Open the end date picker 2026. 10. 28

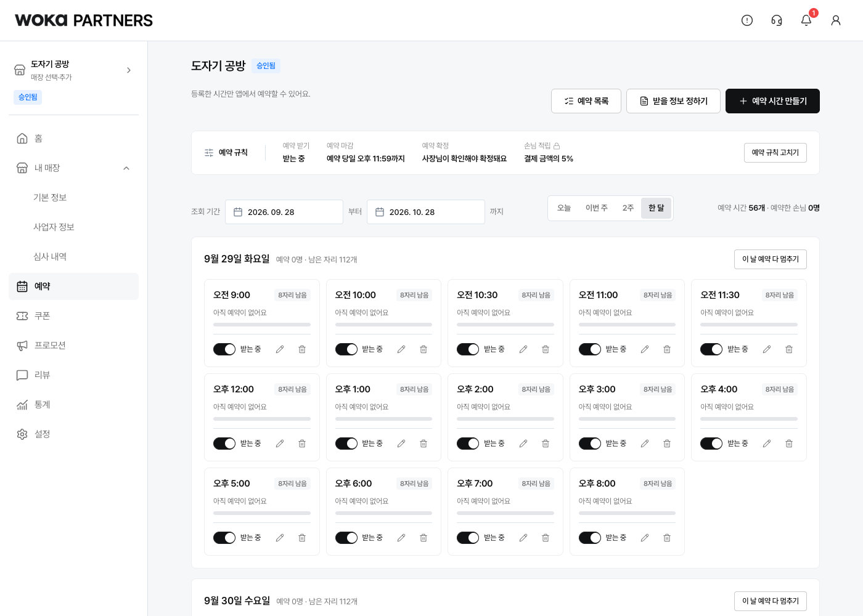426,212
